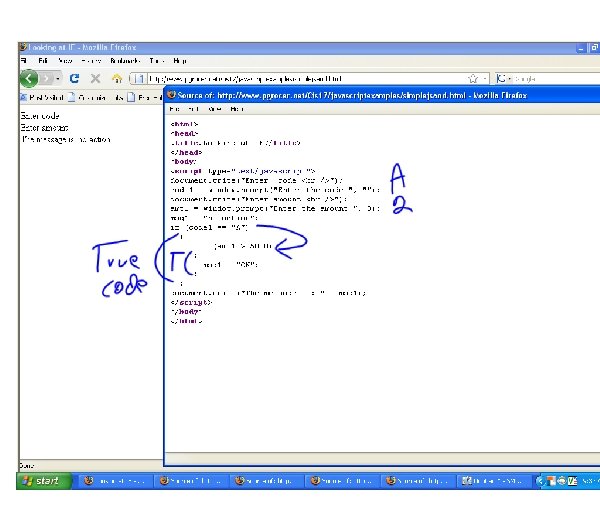Click the </body> closing tag line
This screenshot has width=600, height=512.
coord(186,311)
